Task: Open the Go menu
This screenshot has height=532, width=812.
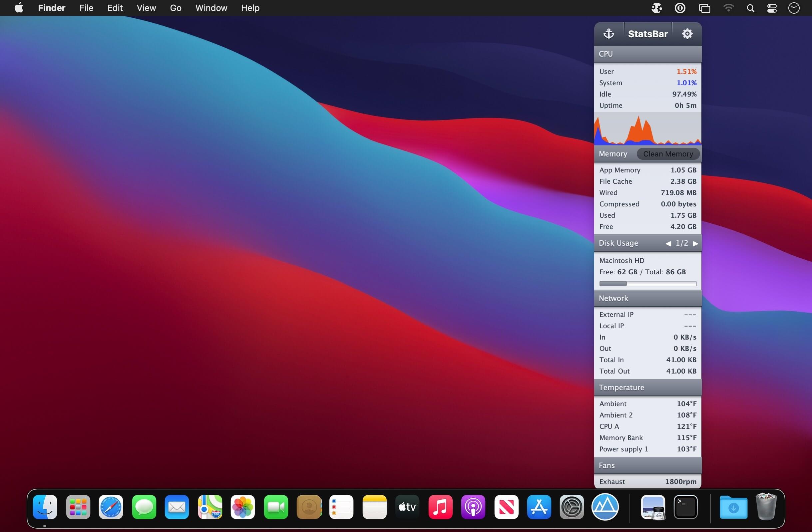Action: (x=176, y=8)
